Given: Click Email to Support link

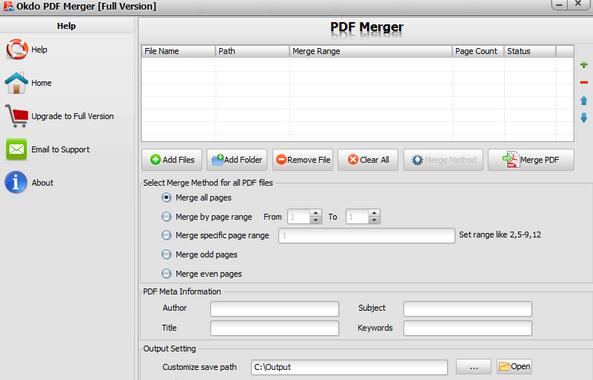Looking at the screenshot, I should coord(61,149).
